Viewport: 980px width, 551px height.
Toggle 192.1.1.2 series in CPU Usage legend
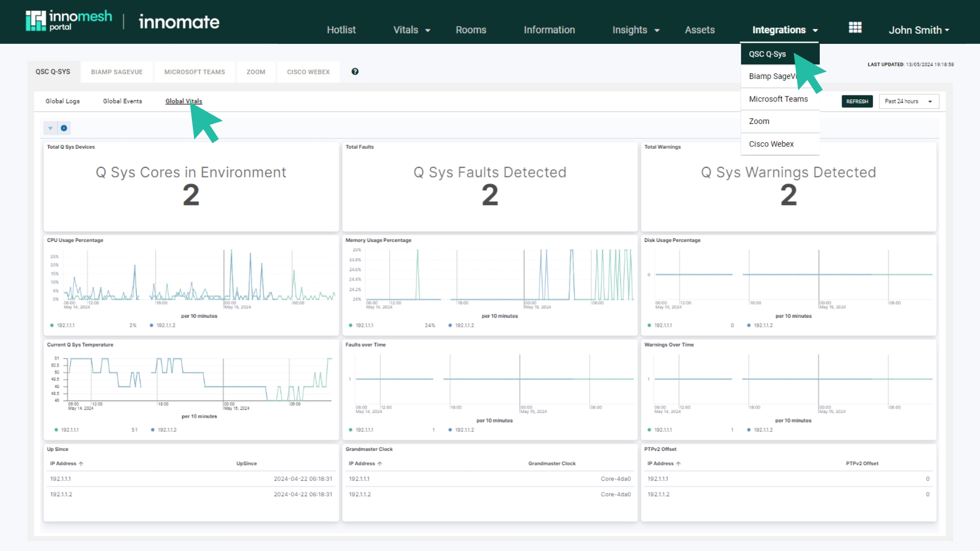point(162,325)
